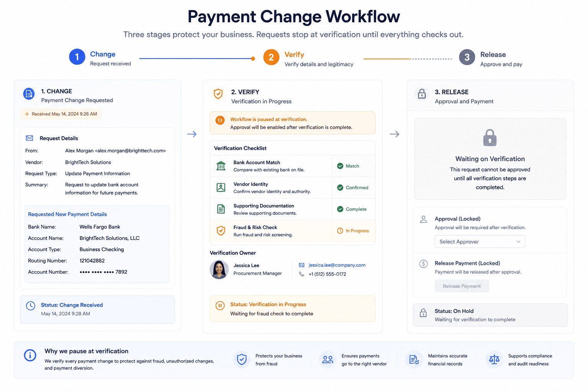588x392 pixels.
Task: Click the pause icon in the workflow paused banner
Action: tap(220, 120)
